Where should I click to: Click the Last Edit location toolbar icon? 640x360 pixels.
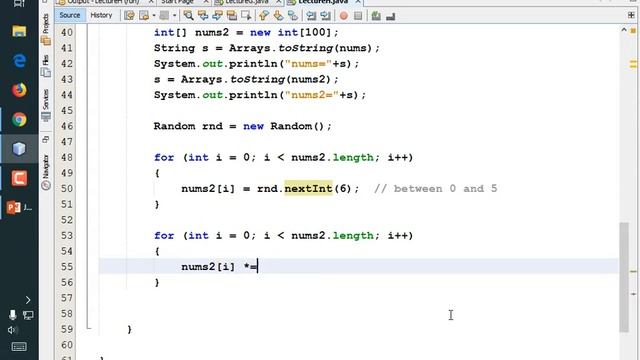tap(129, 16)
